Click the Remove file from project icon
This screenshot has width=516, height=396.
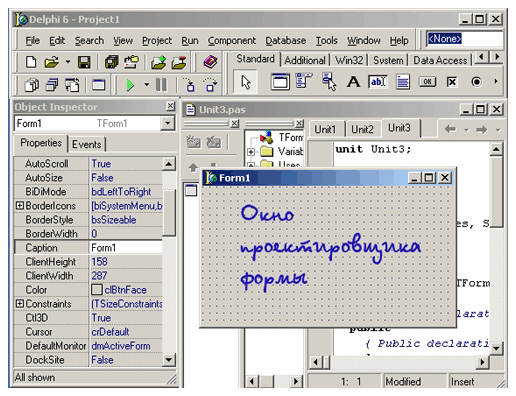[179, 62]
